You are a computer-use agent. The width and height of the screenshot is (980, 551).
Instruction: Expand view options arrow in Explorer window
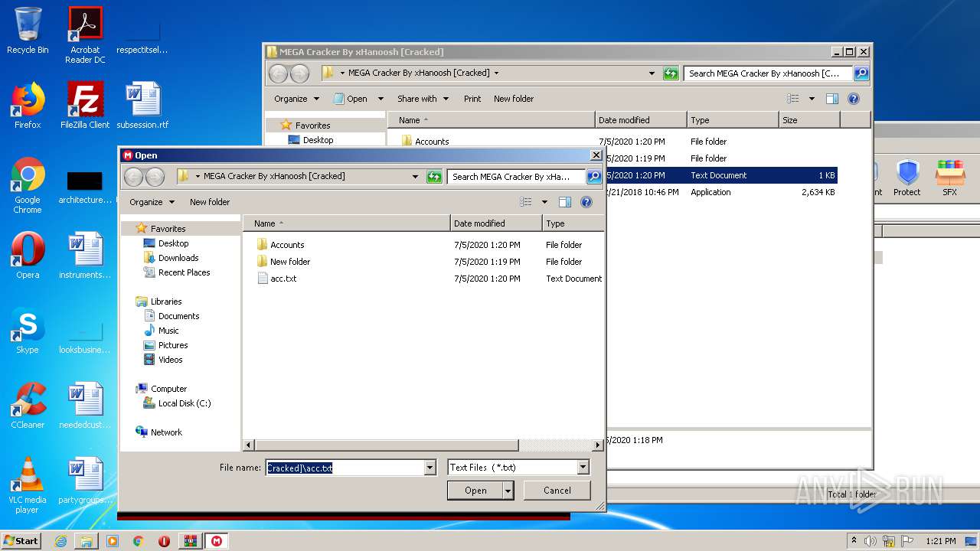tap(812, 99)
